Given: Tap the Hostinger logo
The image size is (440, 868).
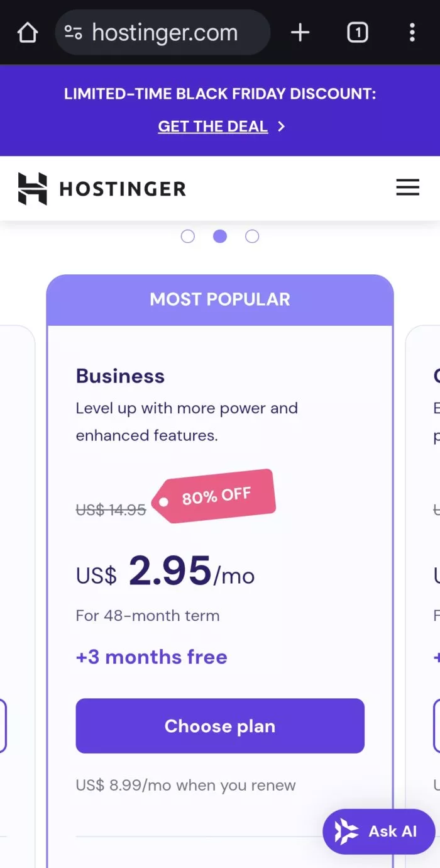Looking at the screenshot, I should point(101,187).
